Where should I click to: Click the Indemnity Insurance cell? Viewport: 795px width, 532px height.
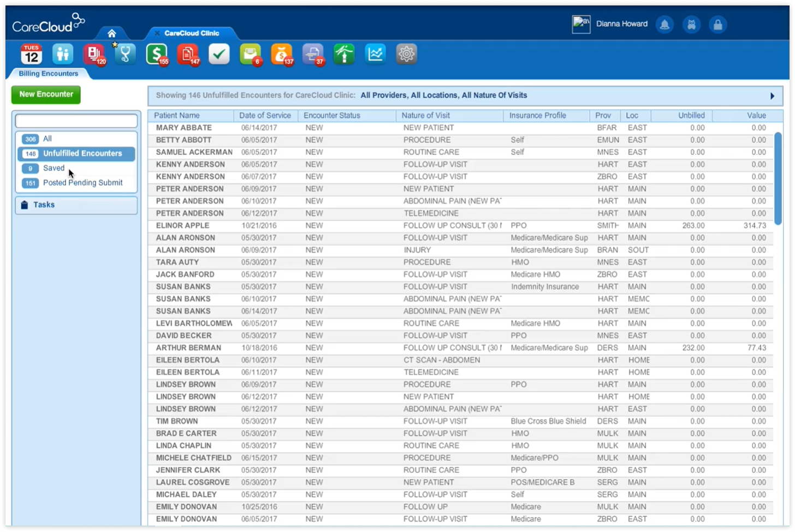click(545, 286)
